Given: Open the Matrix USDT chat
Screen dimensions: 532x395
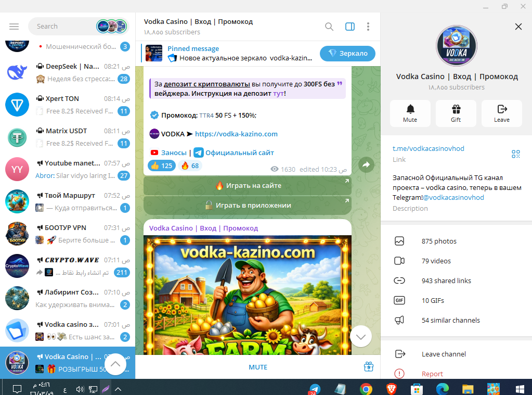Looking at the screenshot, I should pyautogui.click(x=68, y=137).
